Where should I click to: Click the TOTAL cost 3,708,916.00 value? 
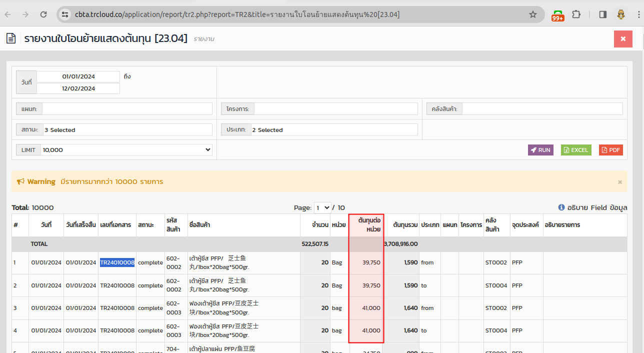point(401,244)
